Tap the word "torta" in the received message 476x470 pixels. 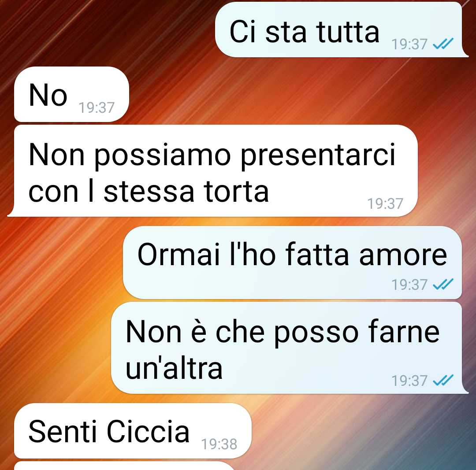click(x=237, y=191)
